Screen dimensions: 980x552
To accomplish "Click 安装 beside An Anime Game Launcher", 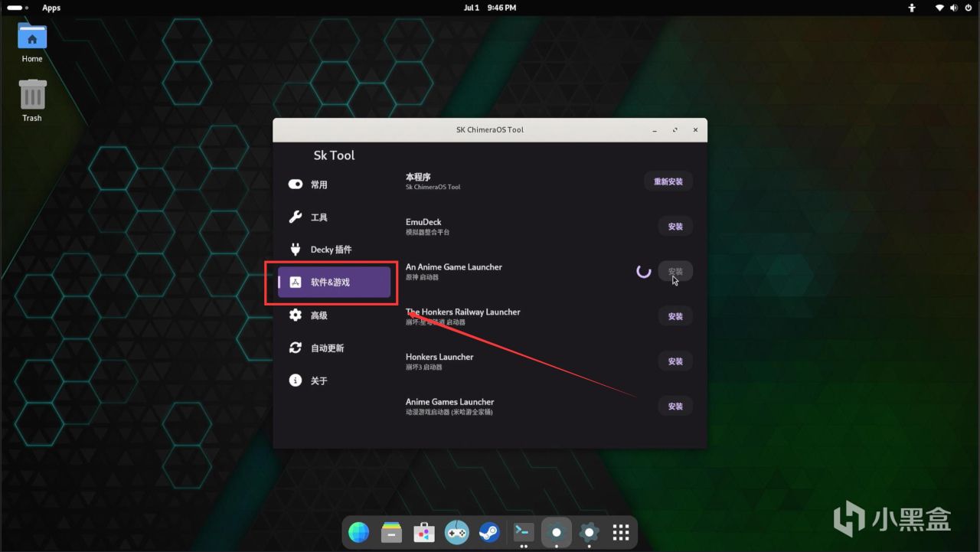I will tap(675, 271).
